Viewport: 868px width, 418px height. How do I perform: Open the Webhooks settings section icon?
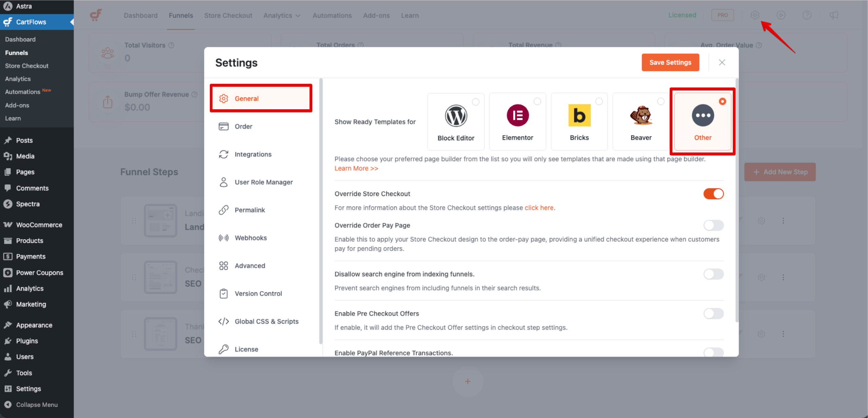(223, 237)
